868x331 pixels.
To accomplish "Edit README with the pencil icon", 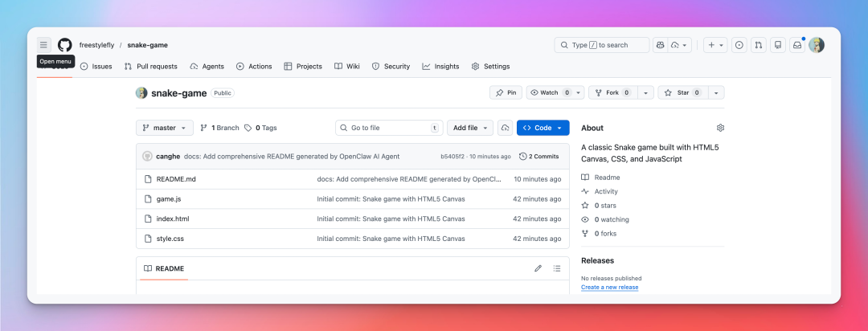I will tap(538, 268).
